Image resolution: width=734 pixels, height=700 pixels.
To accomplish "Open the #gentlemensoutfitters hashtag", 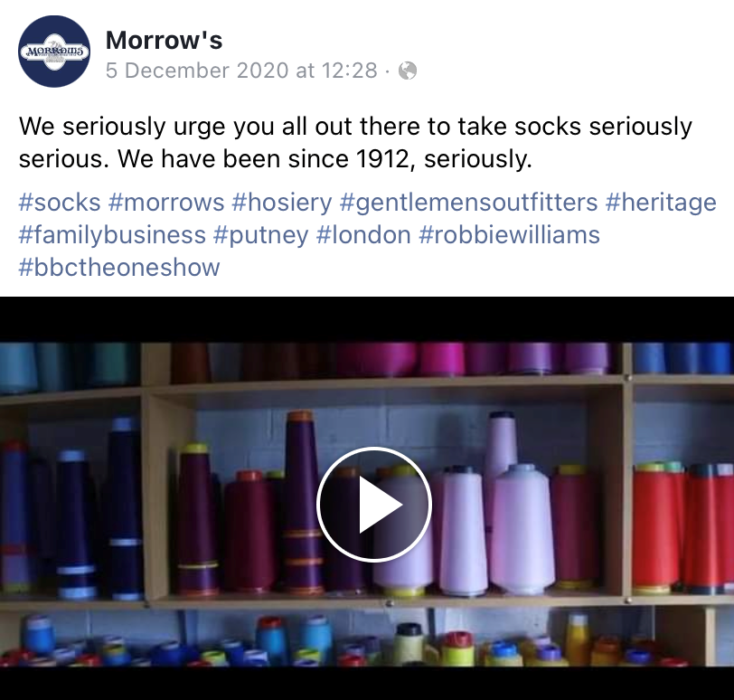I will 468,203.
